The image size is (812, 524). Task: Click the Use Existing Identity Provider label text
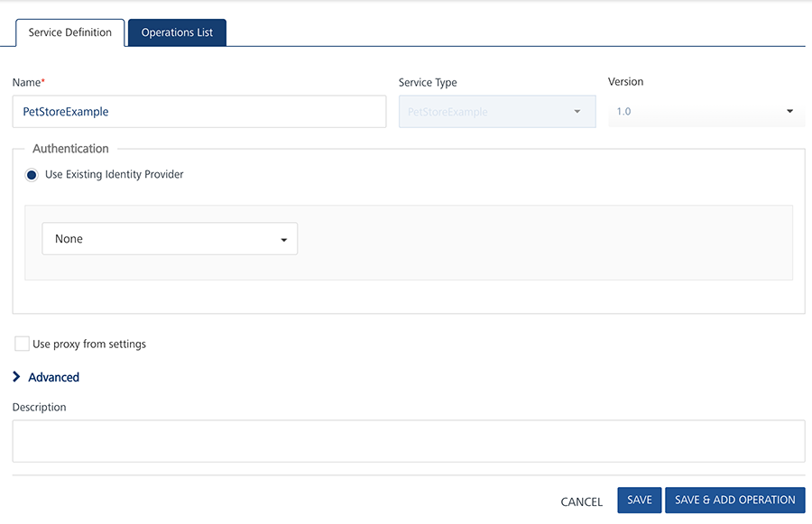point(115,175)
